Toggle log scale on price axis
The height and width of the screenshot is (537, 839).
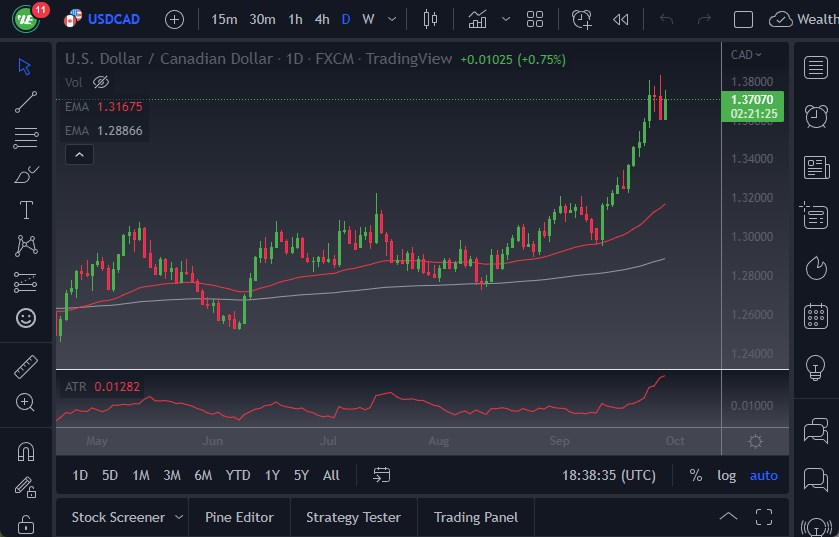click(x=726, y=475)
